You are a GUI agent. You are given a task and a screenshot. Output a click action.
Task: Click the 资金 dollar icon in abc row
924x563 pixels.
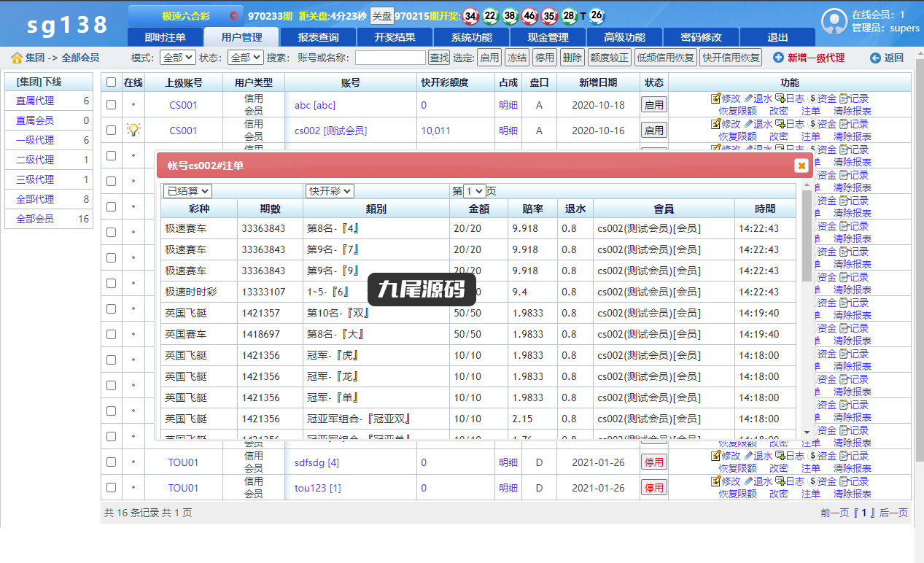pyautogui.click(x=812, y=98)
